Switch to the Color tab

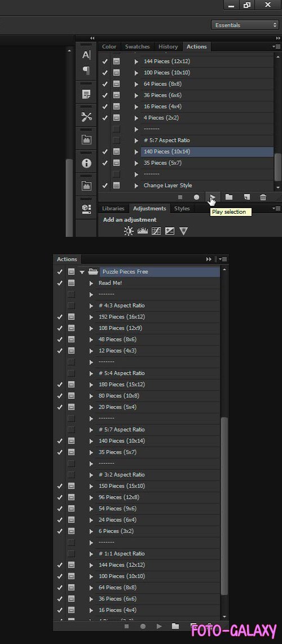pyautogui.click(x=109, y=47)
